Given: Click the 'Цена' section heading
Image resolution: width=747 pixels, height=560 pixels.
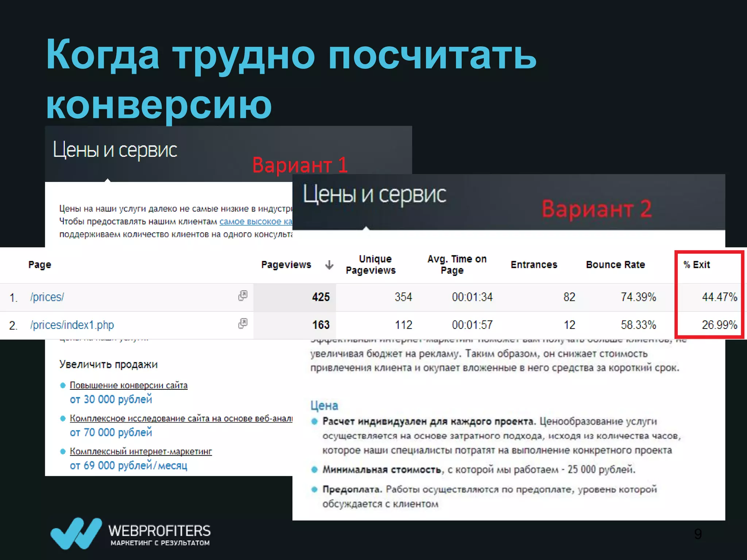Looking at the screenshot, I should [x=324, y=406].
